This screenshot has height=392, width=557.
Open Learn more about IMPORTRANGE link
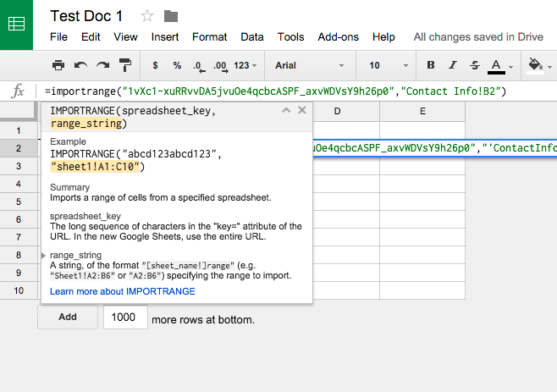[123, 291]
